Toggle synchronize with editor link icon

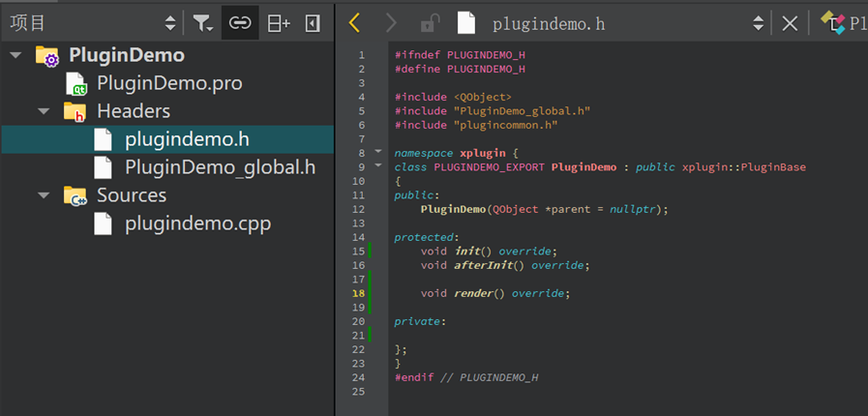(240, 23)
